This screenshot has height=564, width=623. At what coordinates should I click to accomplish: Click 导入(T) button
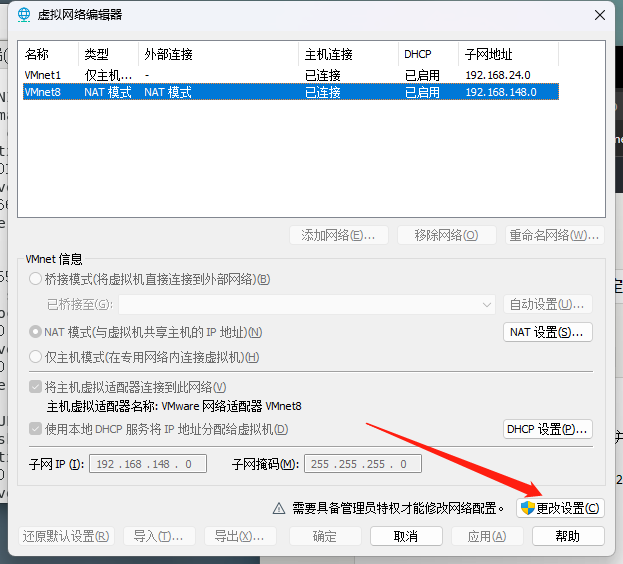pos(159,536)
